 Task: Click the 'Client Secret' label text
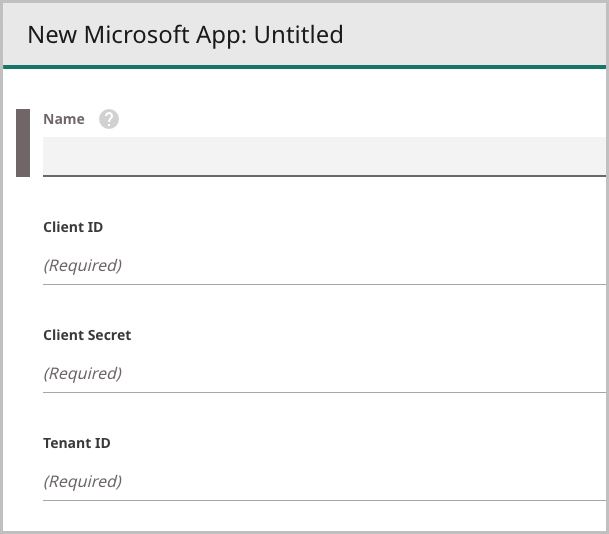click(x=87, y=335)
